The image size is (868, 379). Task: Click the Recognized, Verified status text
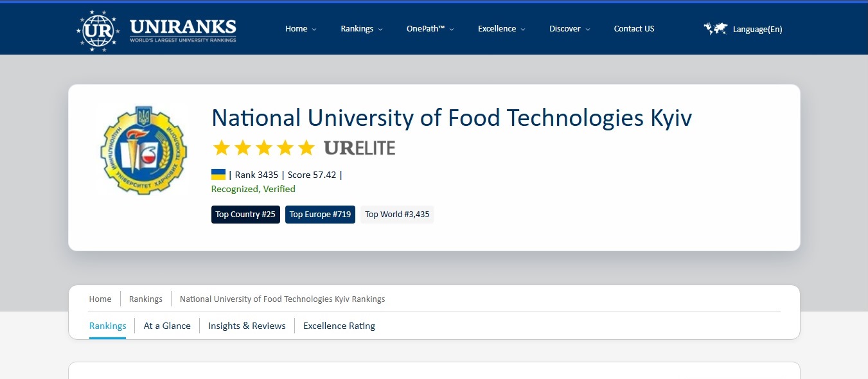coord(253,189)
